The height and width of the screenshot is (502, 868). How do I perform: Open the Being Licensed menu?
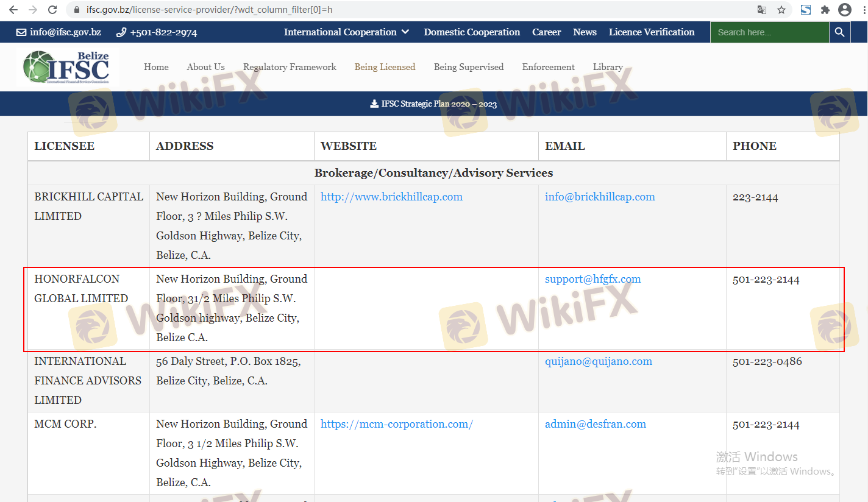[385, 67]
